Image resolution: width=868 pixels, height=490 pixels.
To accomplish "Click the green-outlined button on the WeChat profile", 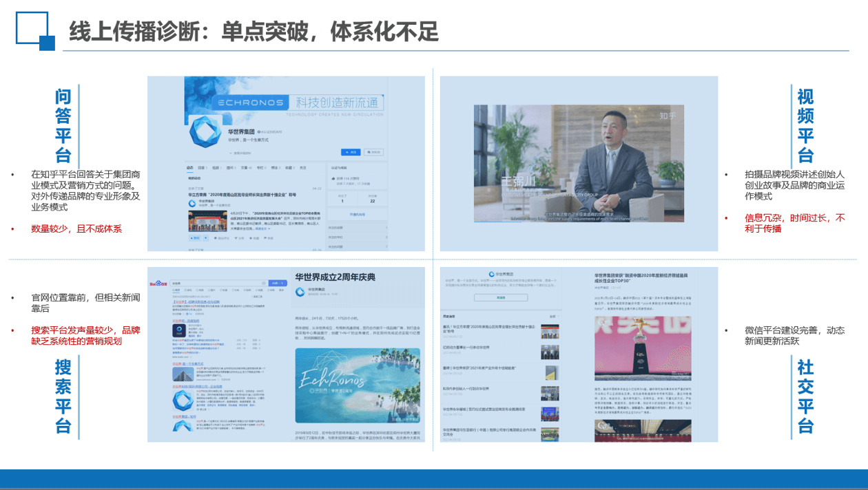I will point(500,298).
